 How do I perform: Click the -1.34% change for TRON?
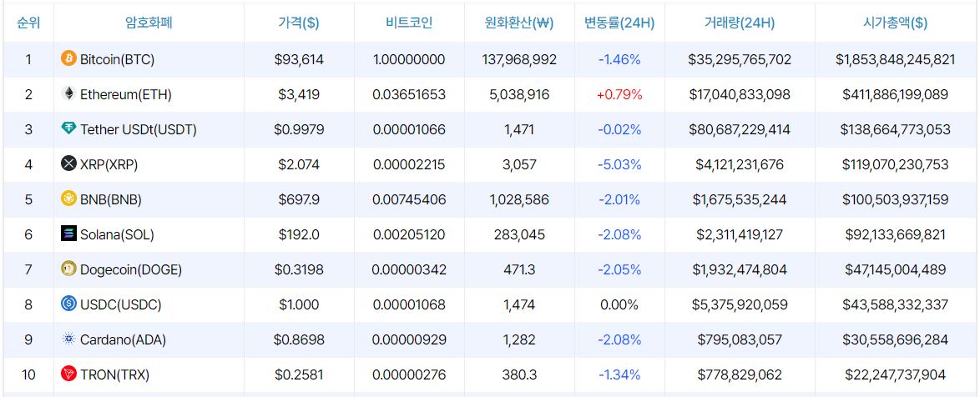pos(619,374)
